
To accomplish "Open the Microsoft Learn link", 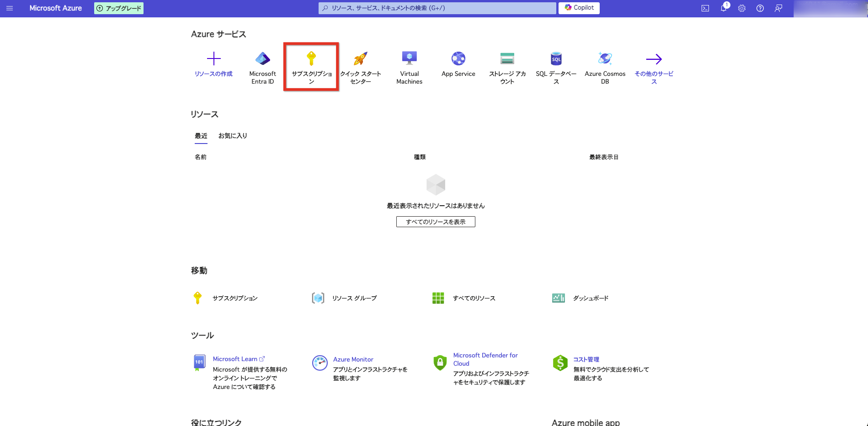I will (x=239, y=359).
